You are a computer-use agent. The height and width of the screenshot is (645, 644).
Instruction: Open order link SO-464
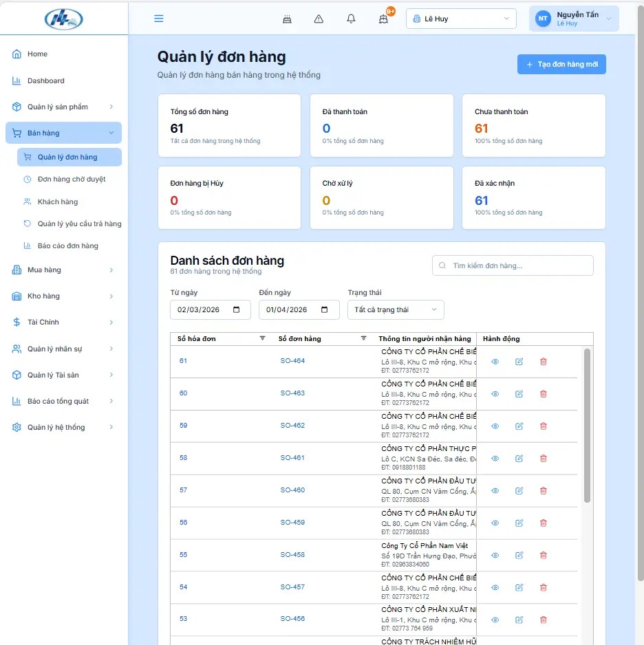click(292, 361)
